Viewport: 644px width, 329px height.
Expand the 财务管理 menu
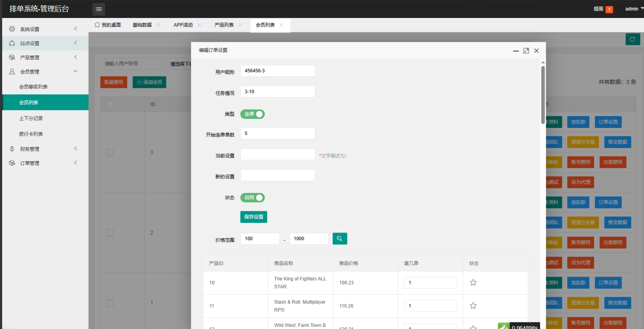76,148
